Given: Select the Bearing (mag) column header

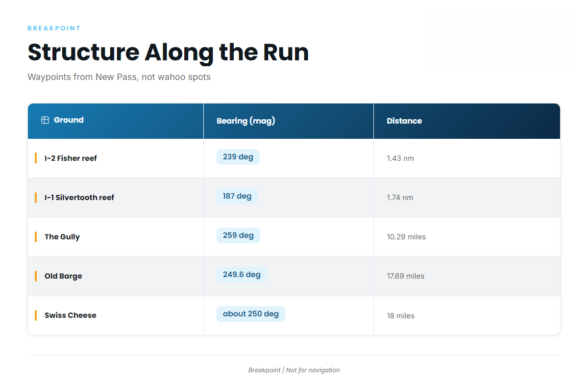Looking at the screenshot, I should coord(289,121).
